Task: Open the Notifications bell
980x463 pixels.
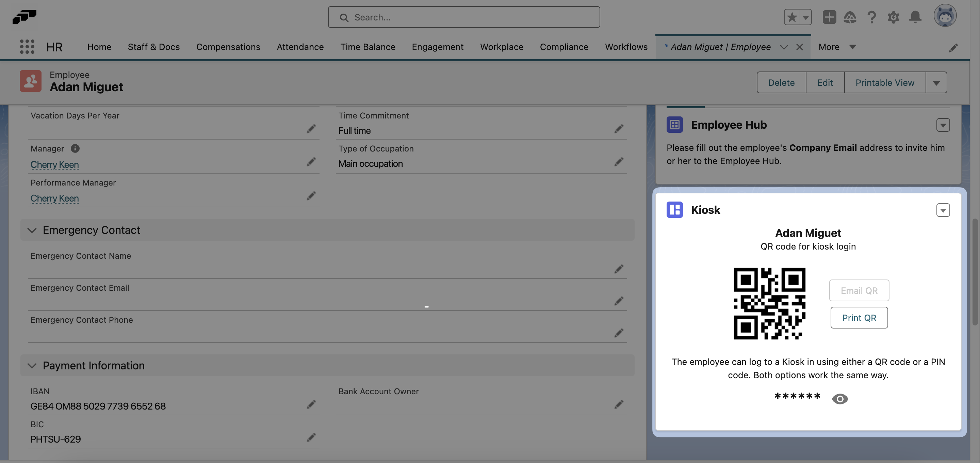Action: pos(915,17)
